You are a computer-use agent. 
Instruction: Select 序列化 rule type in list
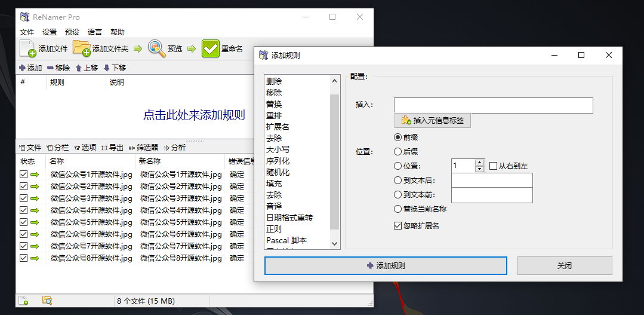(278, 161)
